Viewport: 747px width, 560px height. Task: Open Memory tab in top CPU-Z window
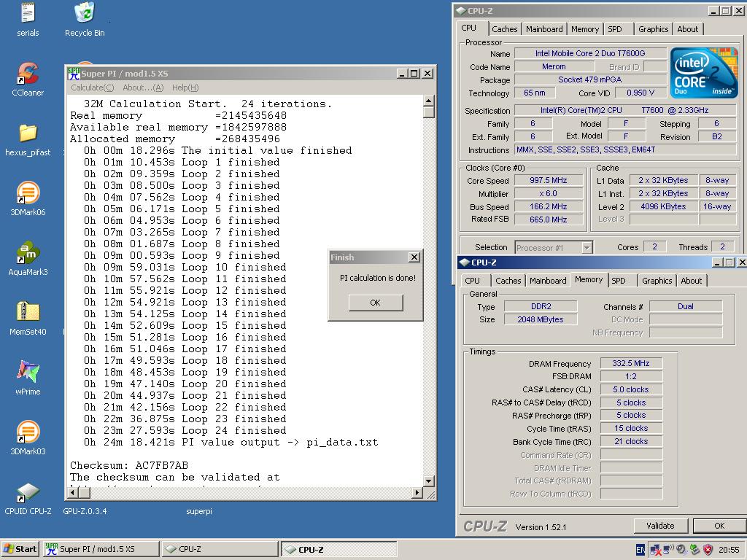pos(585,29)
